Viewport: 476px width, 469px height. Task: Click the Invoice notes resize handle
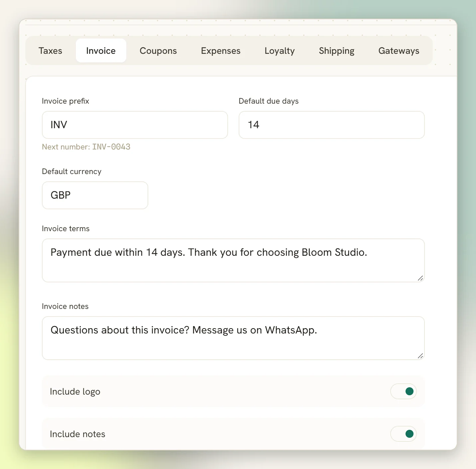(x=420, y=356)
